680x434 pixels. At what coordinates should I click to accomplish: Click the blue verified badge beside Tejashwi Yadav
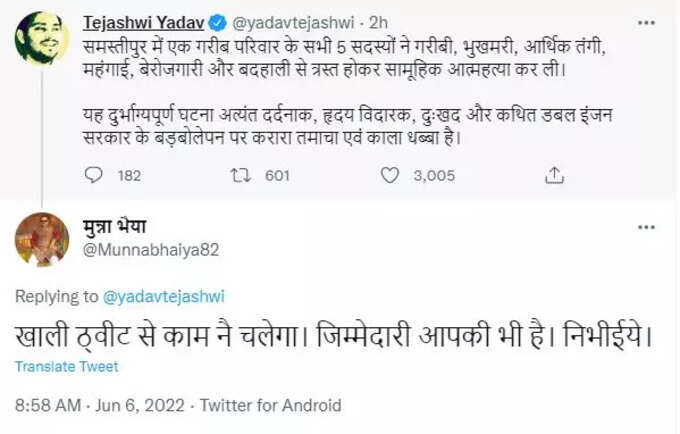click(217, 23)
